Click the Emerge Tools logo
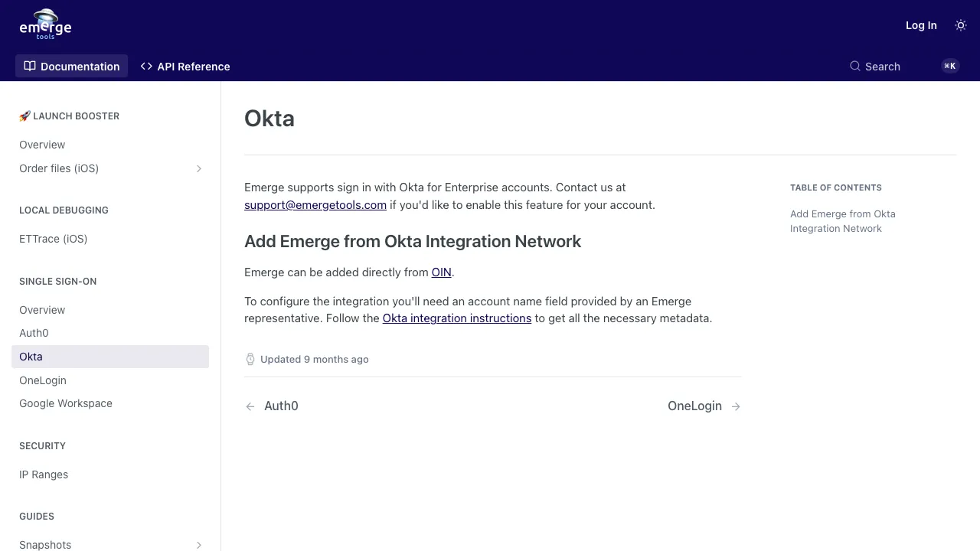Screen dimensions: 980x551 click(x=45, y=25)
